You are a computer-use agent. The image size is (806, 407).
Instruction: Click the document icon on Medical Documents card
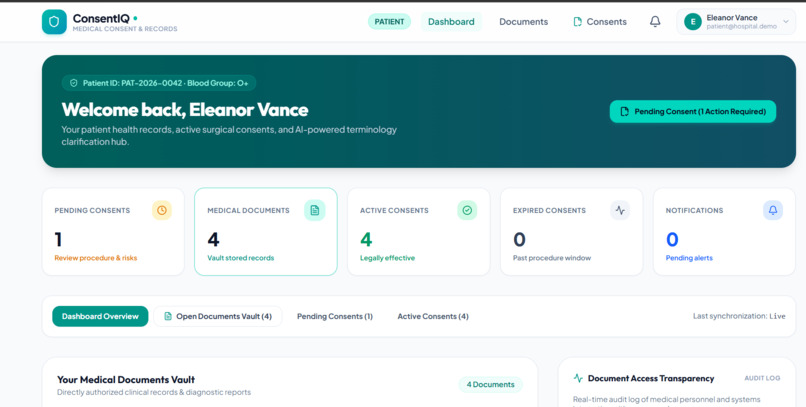pyautogui.click(x=315, y=210)
